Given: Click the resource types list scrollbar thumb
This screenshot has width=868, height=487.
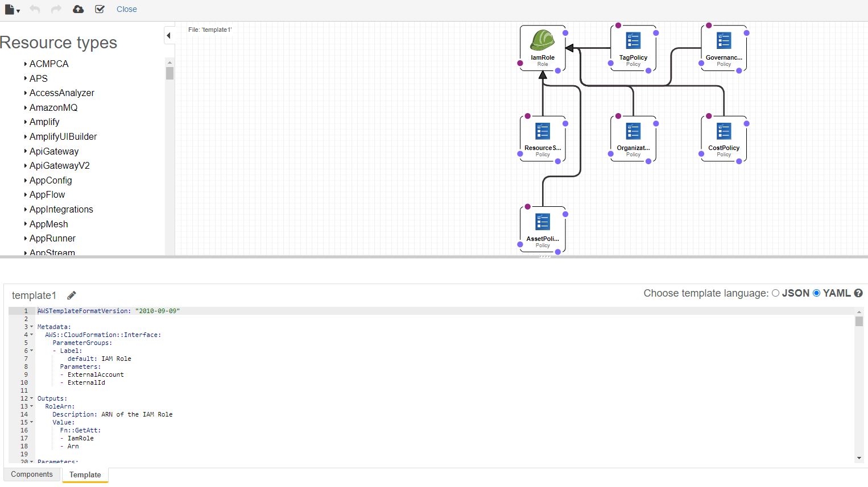Looking at the screenshot, I should [x=170, y=73].
